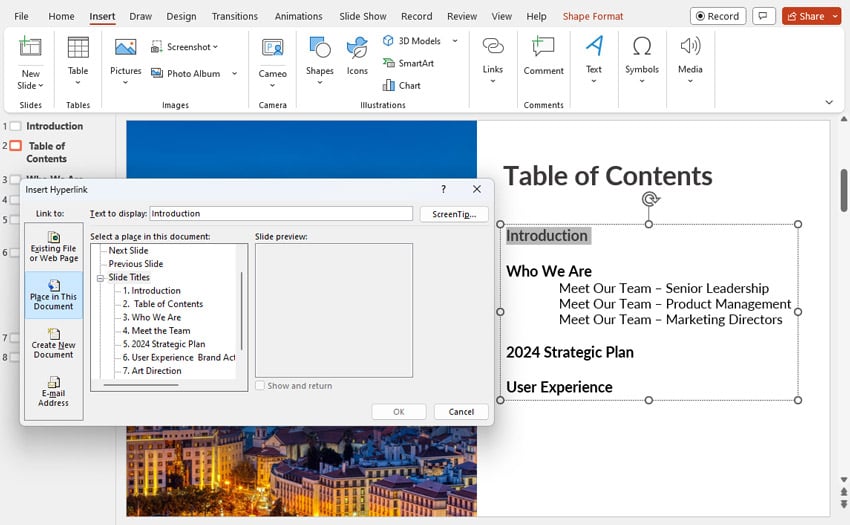Click the Text to display field
The height and width of the screenshot is (525, 850).
280,214
